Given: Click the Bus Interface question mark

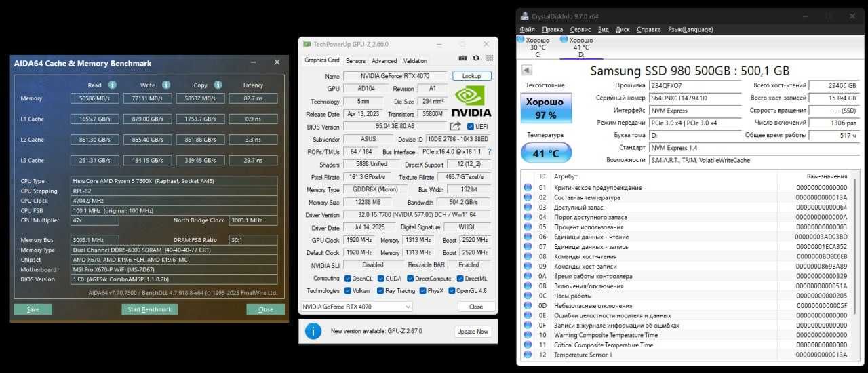Looking at the screenshot, I should pyautogui.click(x=489, y=152).
